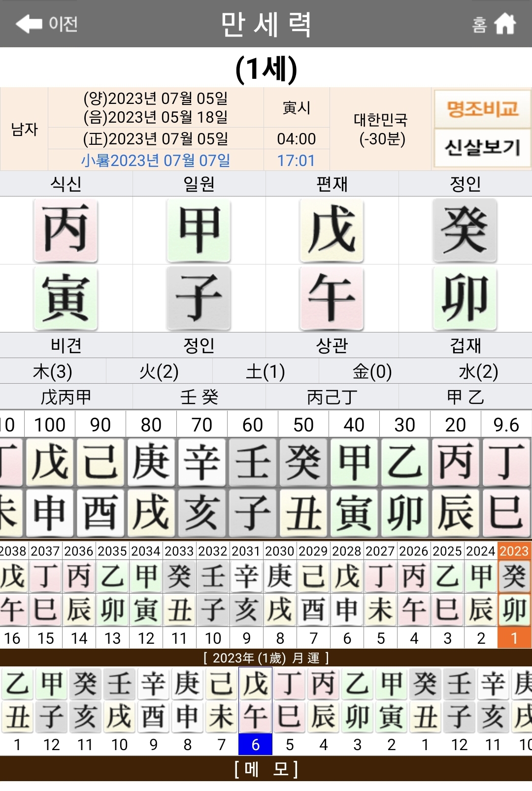Go home via the house icon

[x=505, y=24]
